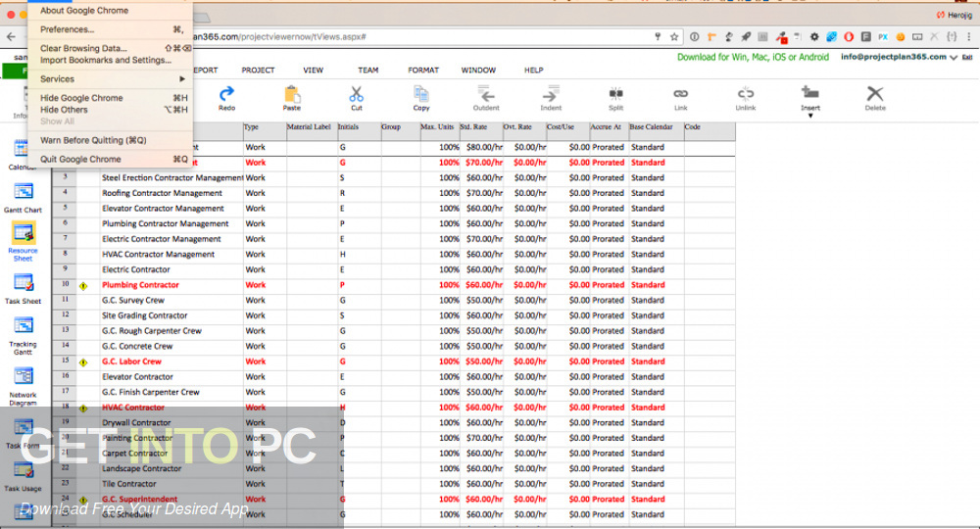The height and width of the screenshot is (529, 980).
Task: Select Tile Contractor cell
Action: click(x=171, y=484)
